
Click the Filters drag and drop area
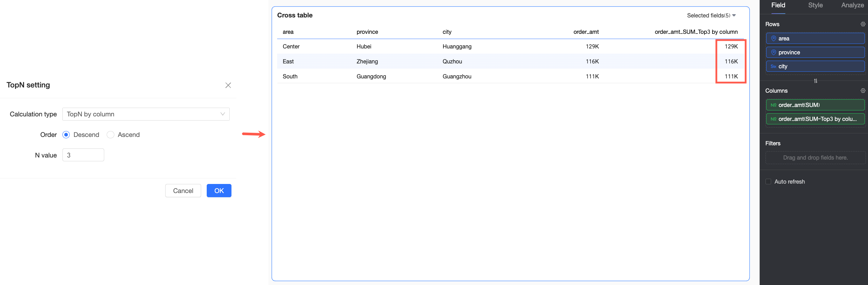click(815, 157)
